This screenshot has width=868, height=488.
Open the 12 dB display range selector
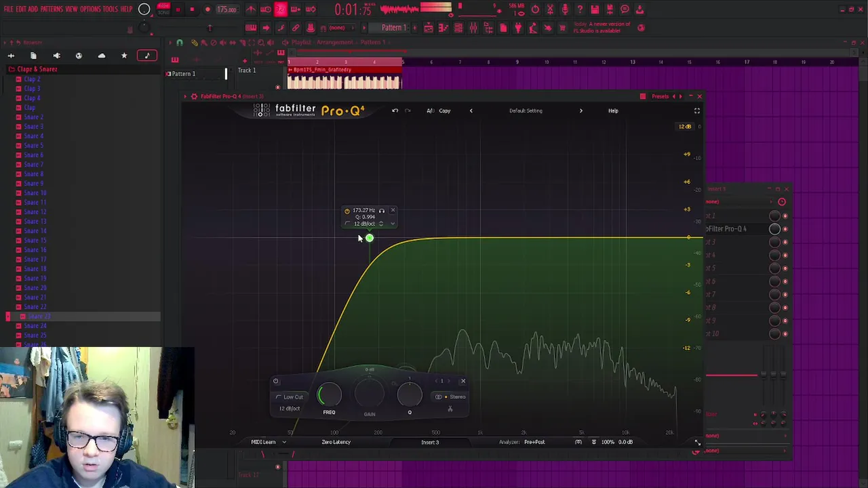[685, 127]
